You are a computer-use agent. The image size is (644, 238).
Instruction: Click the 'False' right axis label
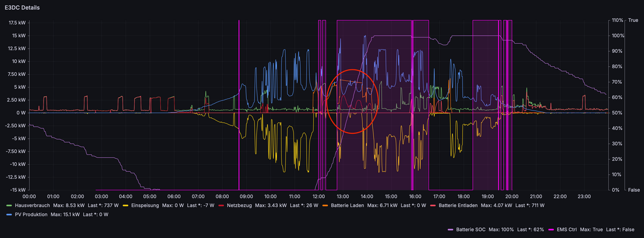(x=634, y=190)
